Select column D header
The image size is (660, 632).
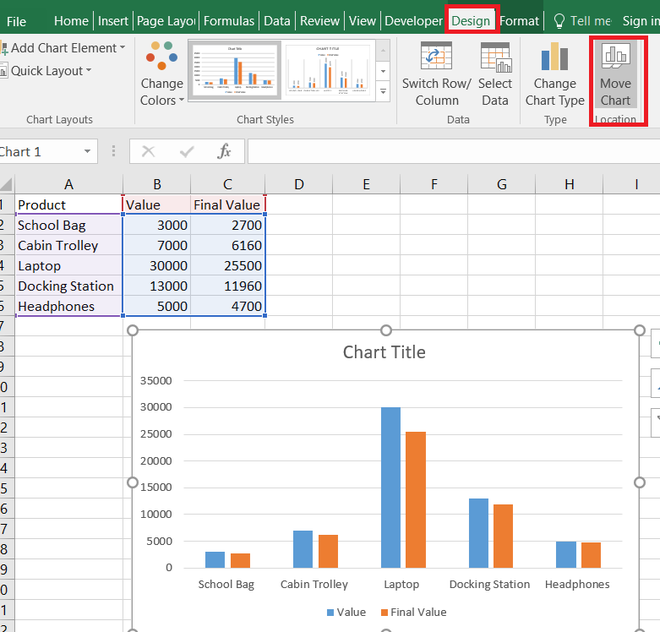click(x=299, y=184)
